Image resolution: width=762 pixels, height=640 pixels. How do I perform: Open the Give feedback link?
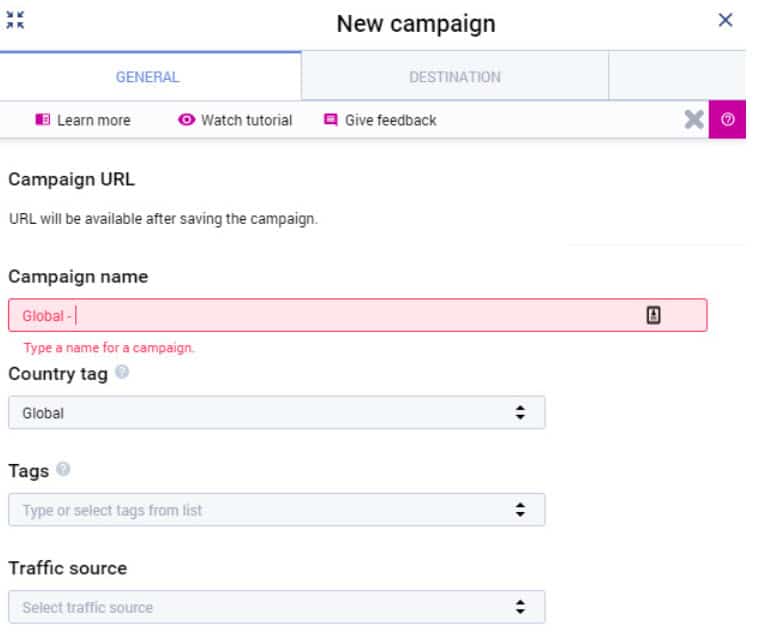390,120
